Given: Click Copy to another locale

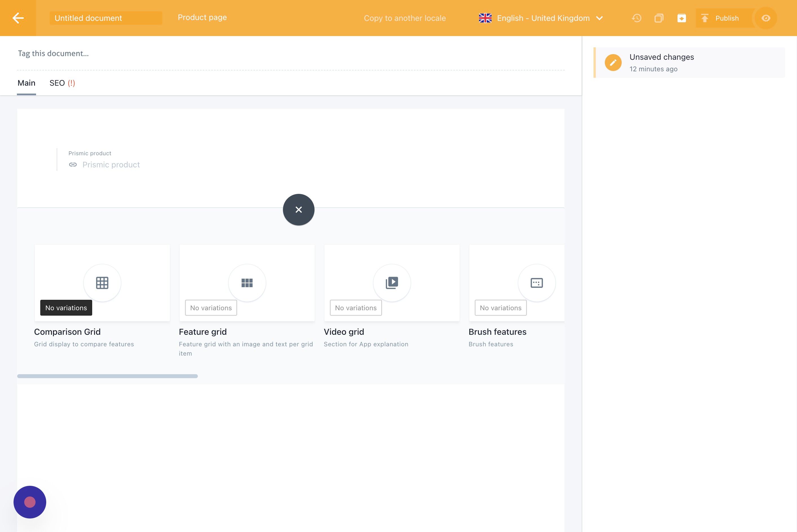Looking at the screenshot, I should click(x=404, y=18).
